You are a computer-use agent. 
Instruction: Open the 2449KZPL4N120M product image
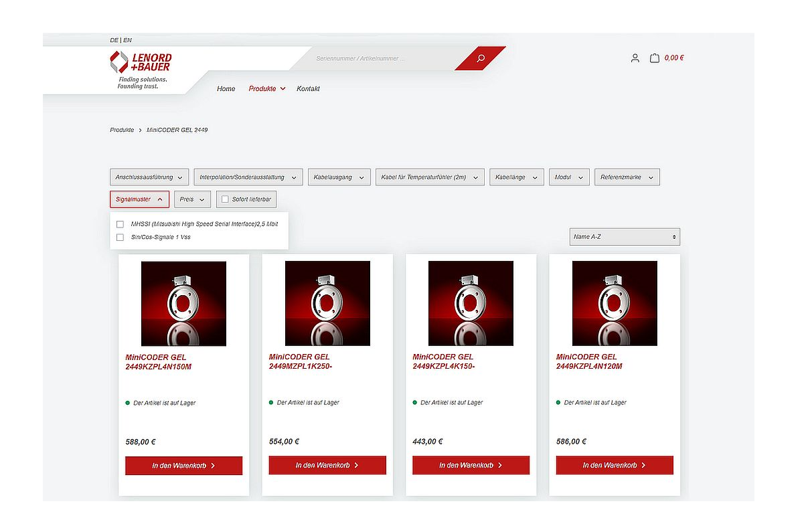pos(615,303)
